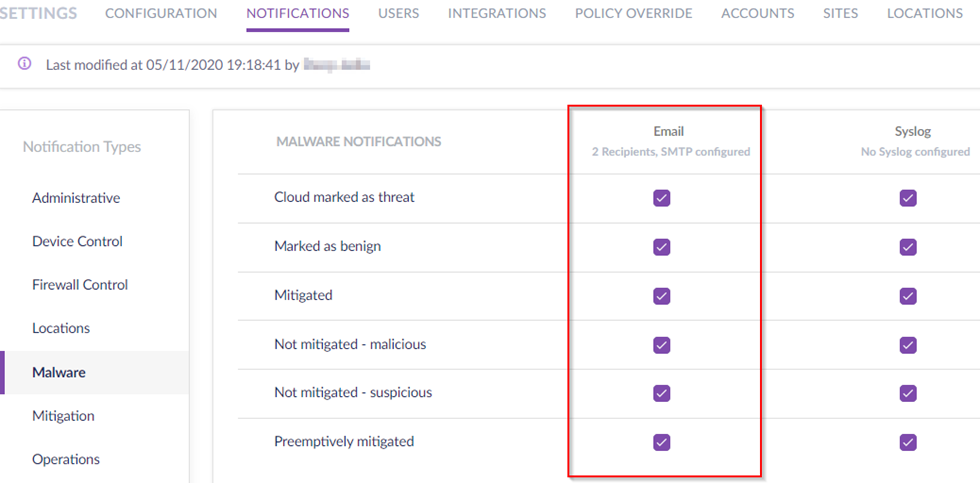The width and height of the screenshot is (980, 483).
Task: Switch to the Users tab
Action: tap(398, 14)
